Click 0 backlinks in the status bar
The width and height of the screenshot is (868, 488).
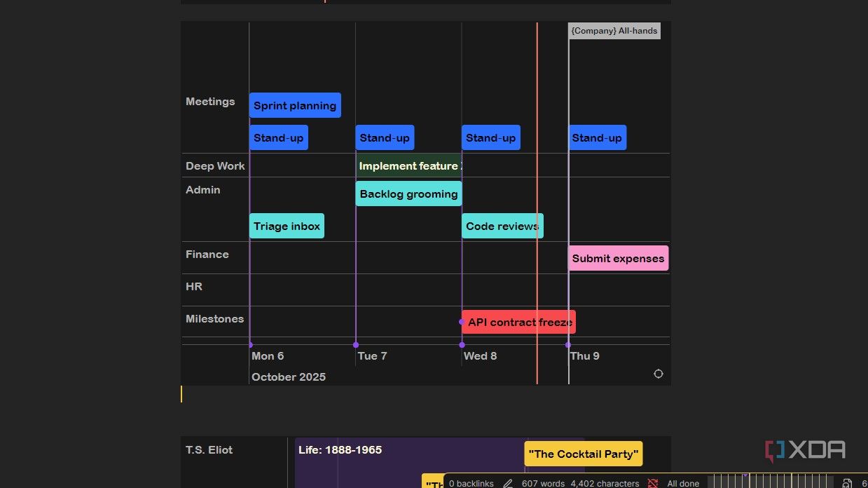click(x=471, y=483)
